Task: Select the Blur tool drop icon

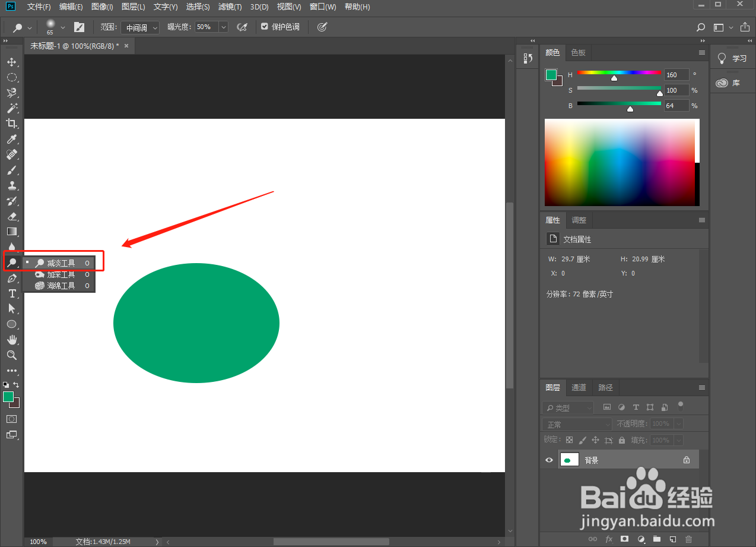Action: pyautogui.click(x=11, y=246)
